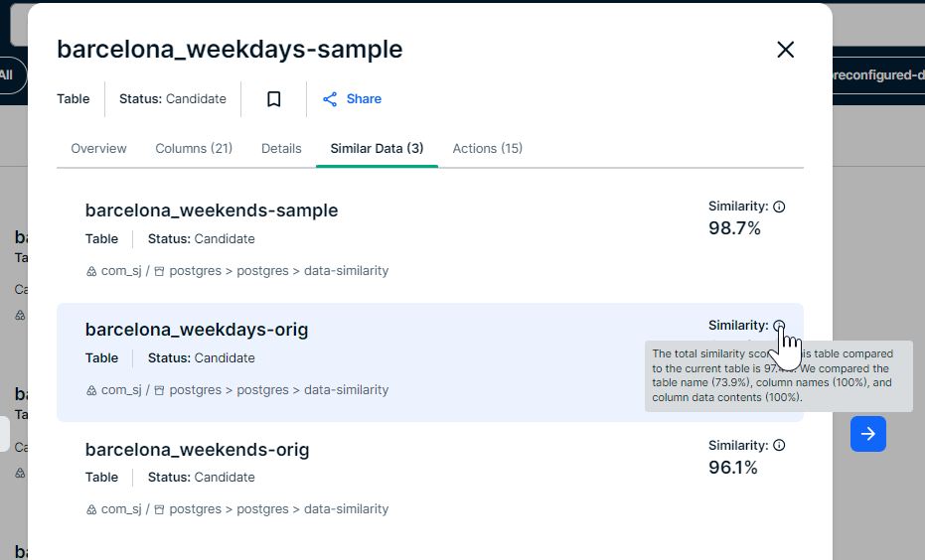Click the data-similarity path in first result
This screenshot has height=560, width=925.
tap(346, 271)
